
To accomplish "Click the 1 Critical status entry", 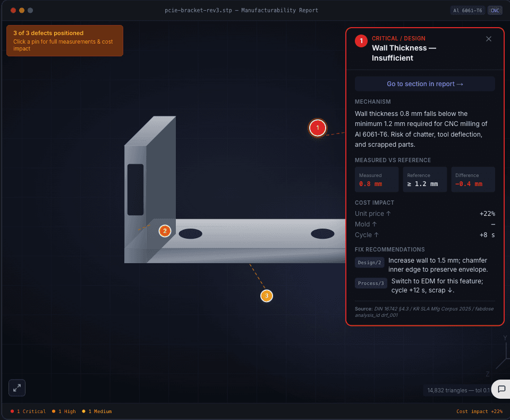I will point(28,411).
